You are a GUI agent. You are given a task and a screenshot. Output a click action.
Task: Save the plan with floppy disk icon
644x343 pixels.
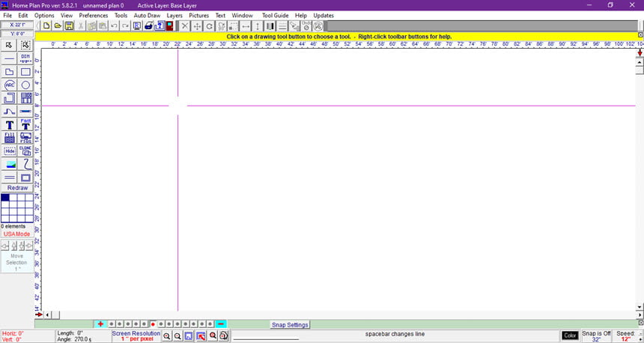69,26
